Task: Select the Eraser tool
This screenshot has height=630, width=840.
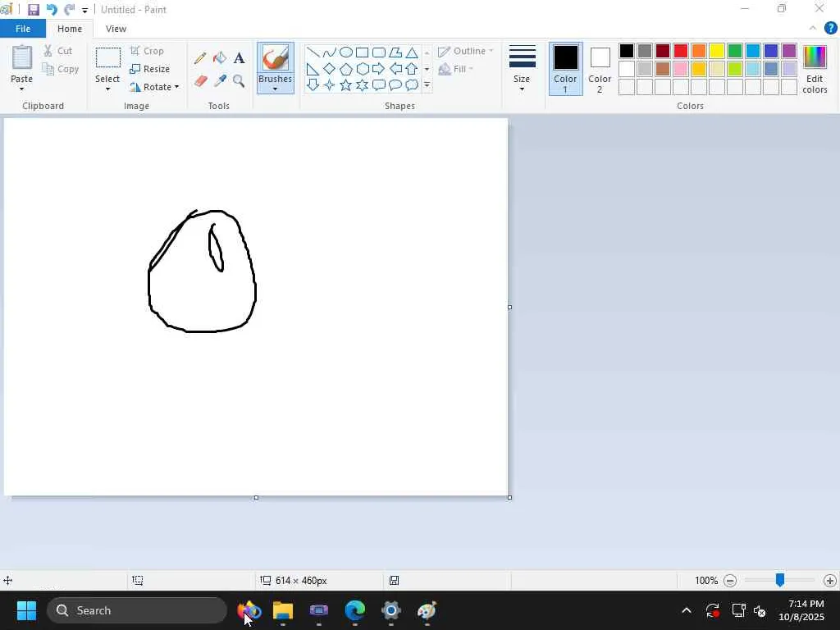Action: click(200, 81)
